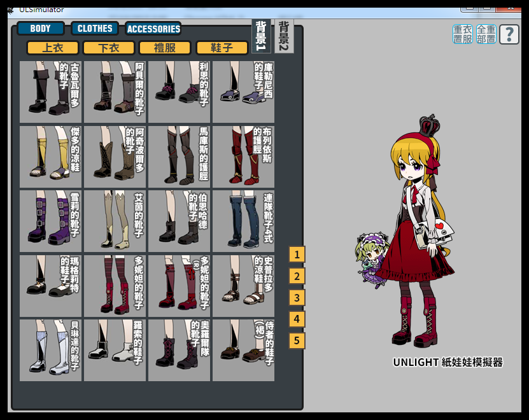Select 貝琳達的靴子 white boots
The height and width of the screenshot is (420, 529).
50,351
